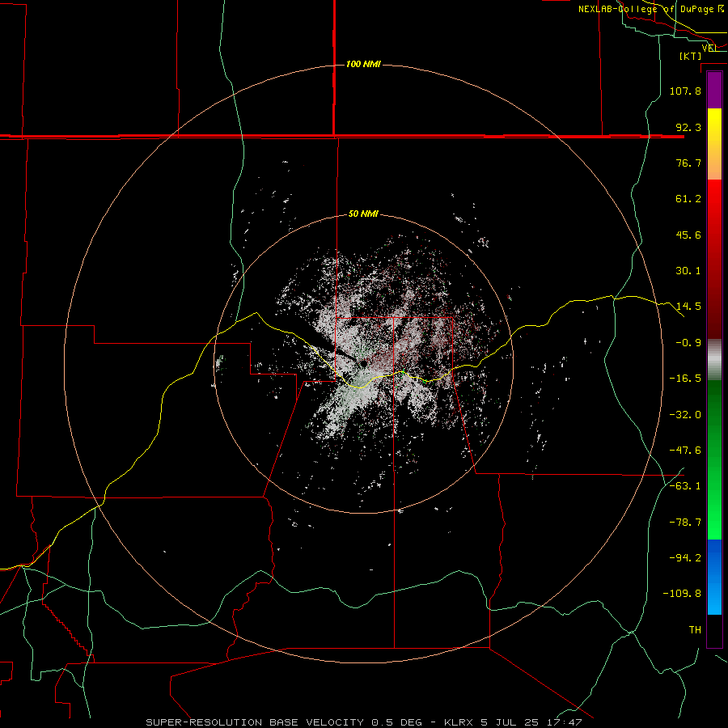Select the 45.6 velocity scale value
Viewport: 728px width, 728px height.
688,235
